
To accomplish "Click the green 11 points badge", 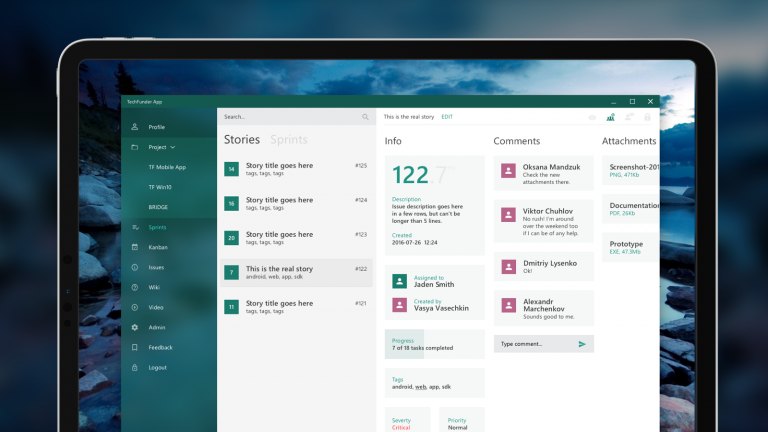I will pos(232,307).
